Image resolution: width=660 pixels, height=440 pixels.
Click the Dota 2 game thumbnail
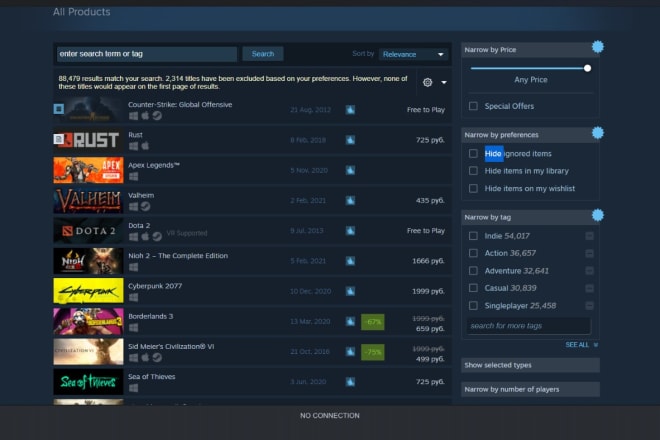click(88, 231)
